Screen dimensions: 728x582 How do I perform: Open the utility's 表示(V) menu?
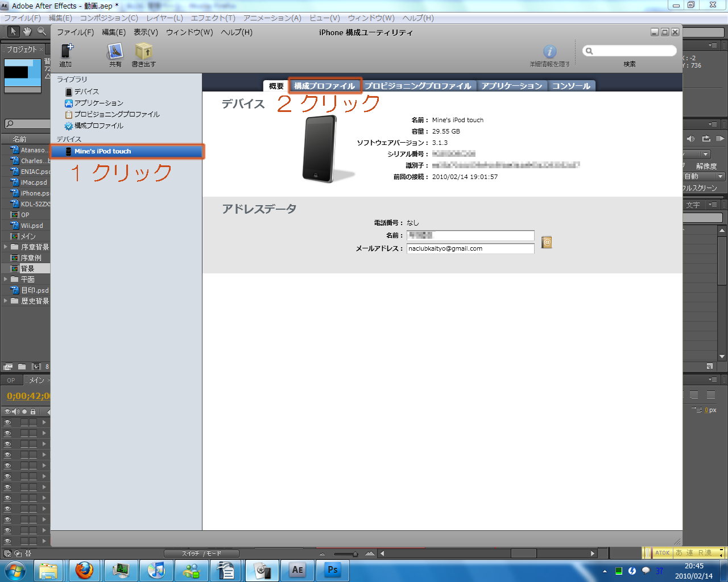coord(146,32)
